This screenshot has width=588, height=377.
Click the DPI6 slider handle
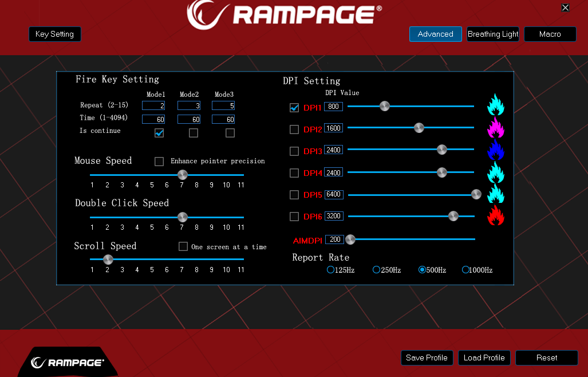click(x=453, y=216)
